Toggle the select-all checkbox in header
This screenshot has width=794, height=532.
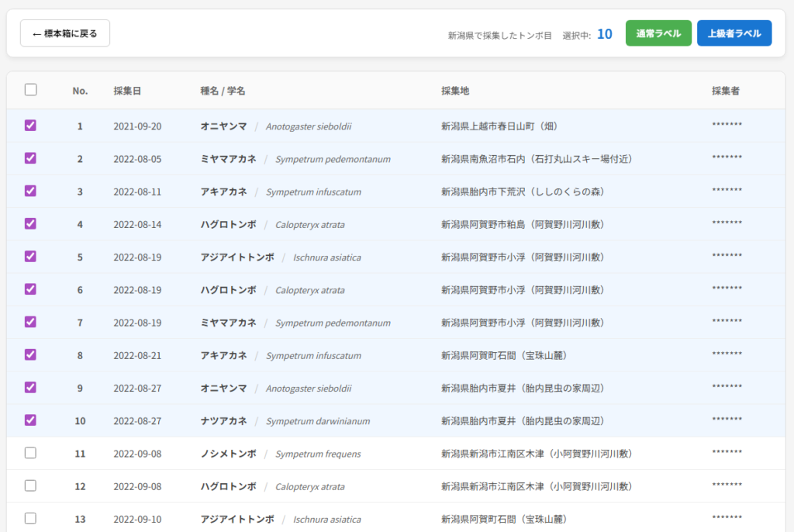pyautogui.click(x=31, y=90)
